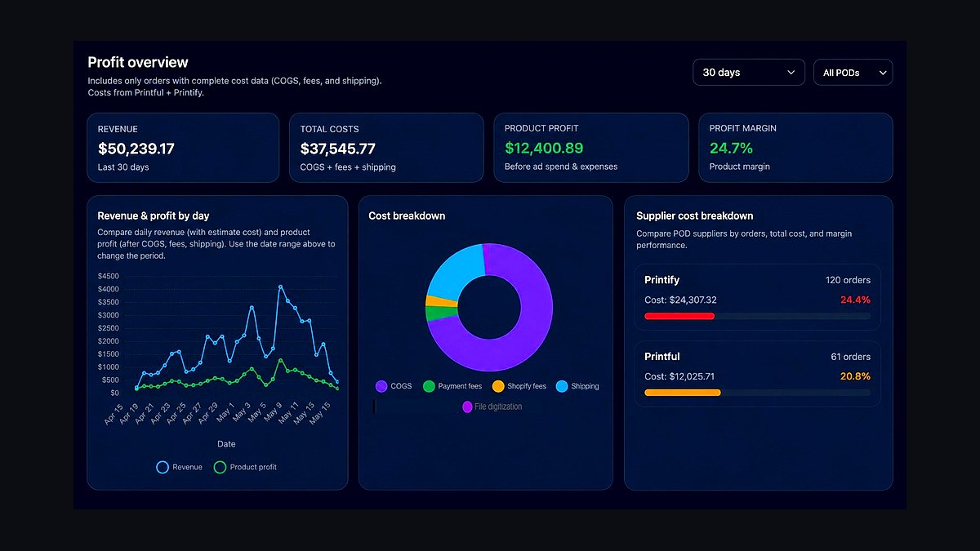The width and height of the screenshot is (980, 551).
Task: Toggle the Shipping legend circle
Action: click(562, 386)
